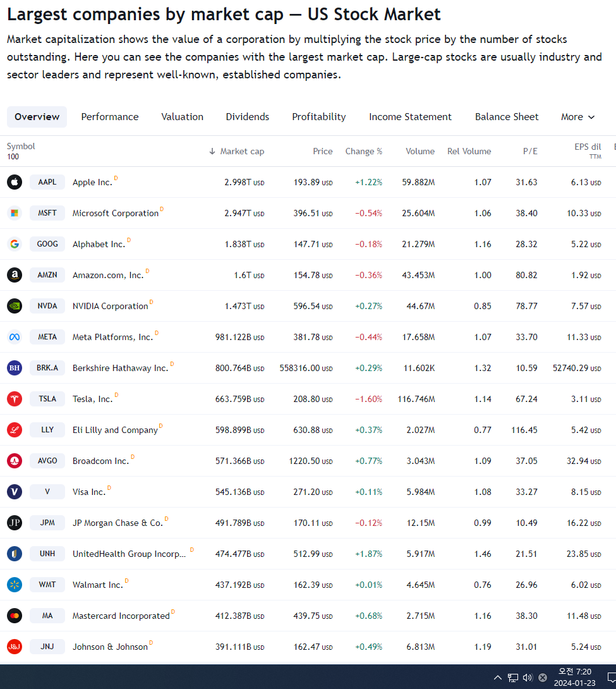
Task: Click the Broadcom logo icon
Action: [15, 461]
